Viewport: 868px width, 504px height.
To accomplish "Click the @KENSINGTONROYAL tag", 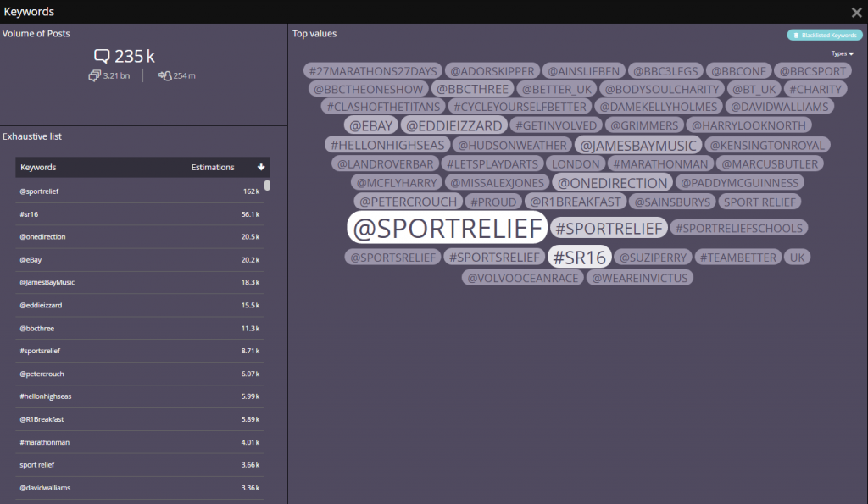I will [767, 145].
